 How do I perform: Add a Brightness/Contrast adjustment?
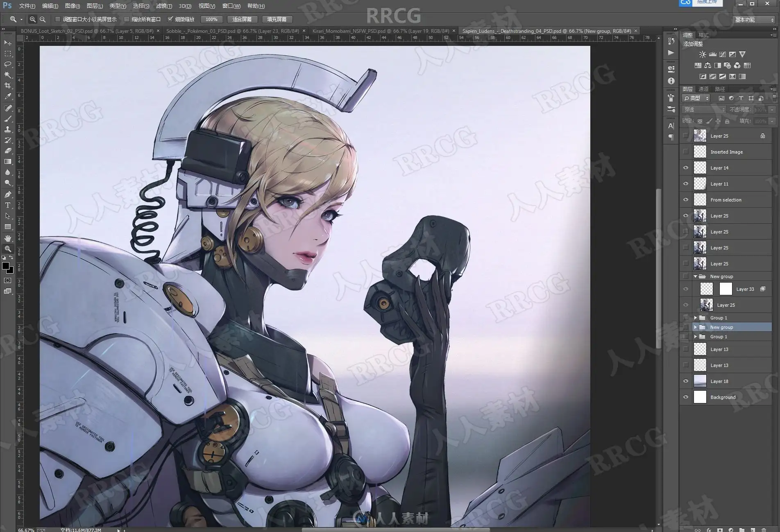click(703, 54)
